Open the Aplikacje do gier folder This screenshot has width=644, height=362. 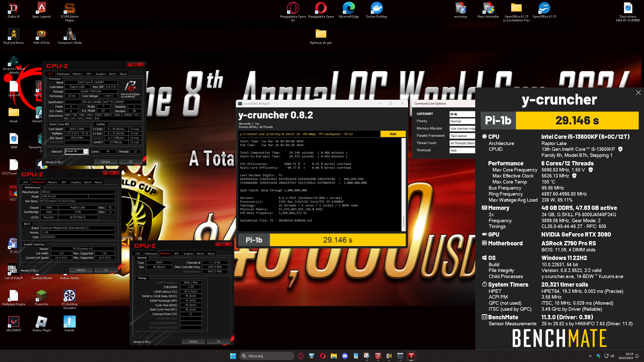pos(321,36)
